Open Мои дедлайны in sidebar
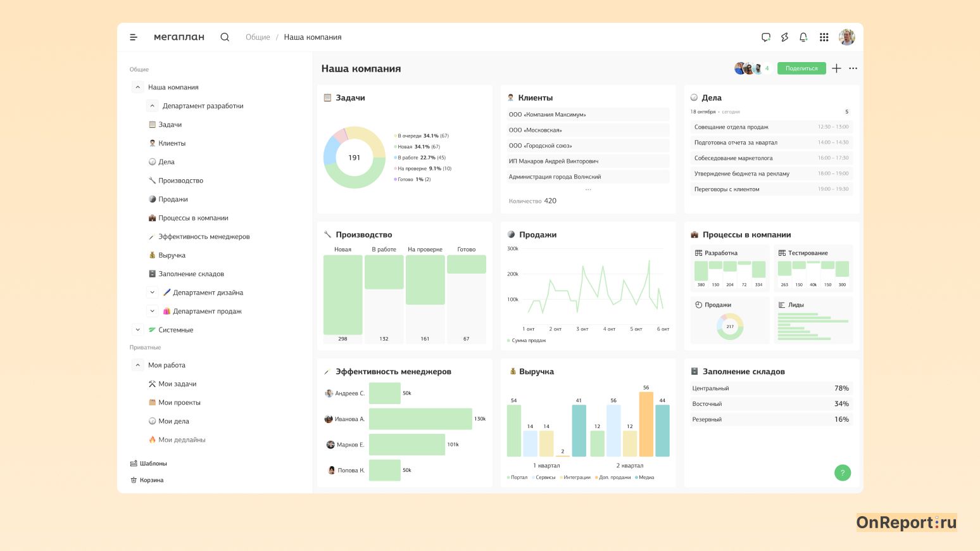The image size is (980, 551). tap(177, 440)
